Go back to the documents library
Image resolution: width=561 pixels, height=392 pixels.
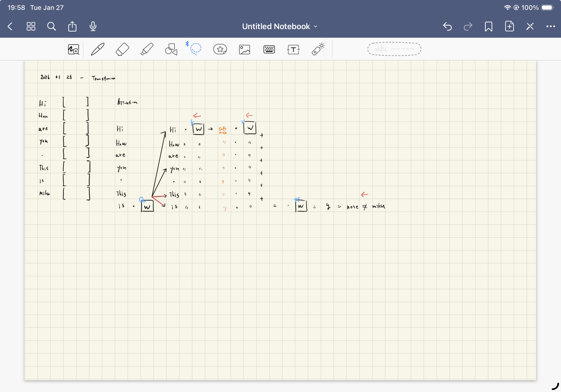point(10,26)
